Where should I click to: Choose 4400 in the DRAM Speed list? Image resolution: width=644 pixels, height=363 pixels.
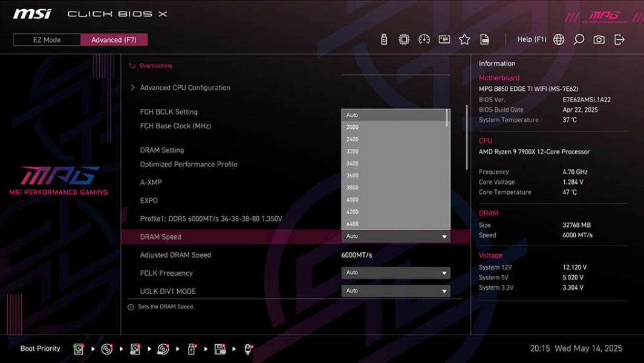[394, 224]
